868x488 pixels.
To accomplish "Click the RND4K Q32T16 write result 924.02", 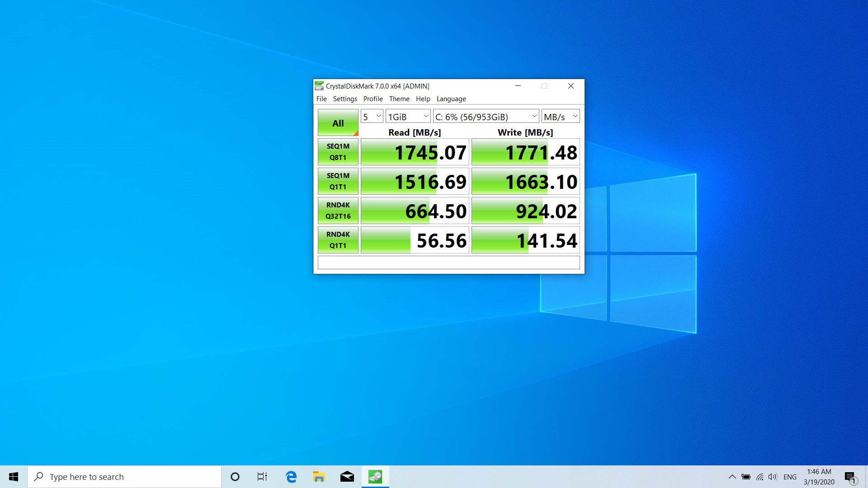I will pos(525,211).
